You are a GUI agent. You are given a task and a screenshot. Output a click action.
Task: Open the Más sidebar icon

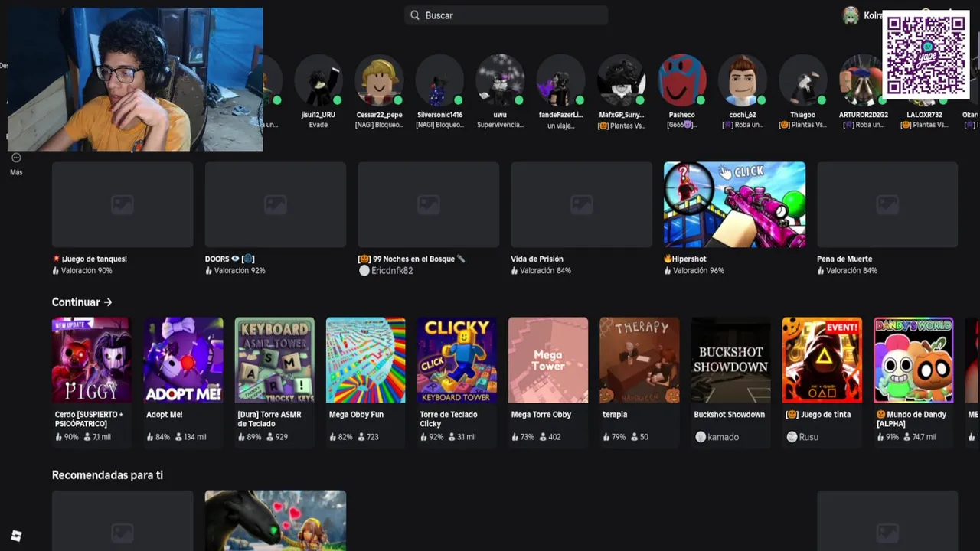coord(16,158)
